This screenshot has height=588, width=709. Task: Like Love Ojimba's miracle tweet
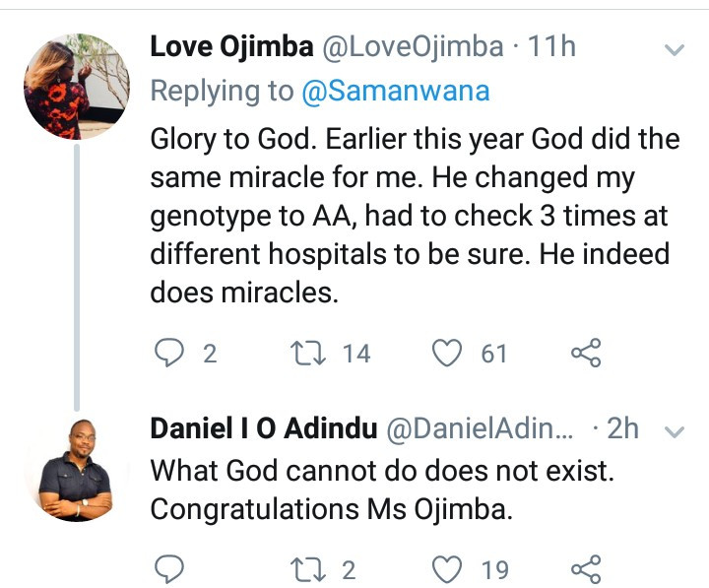[449, 353]
